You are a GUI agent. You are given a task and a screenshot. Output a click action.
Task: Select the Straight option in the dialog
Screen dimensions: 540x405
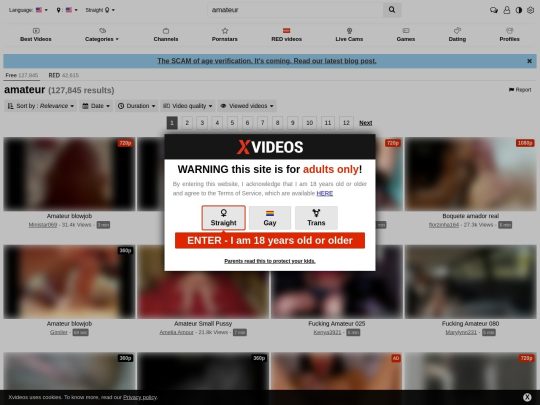(x=224, y=218)
